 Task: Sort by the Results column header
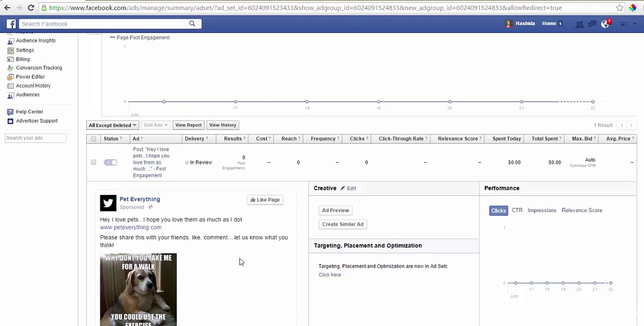point(232,139)
